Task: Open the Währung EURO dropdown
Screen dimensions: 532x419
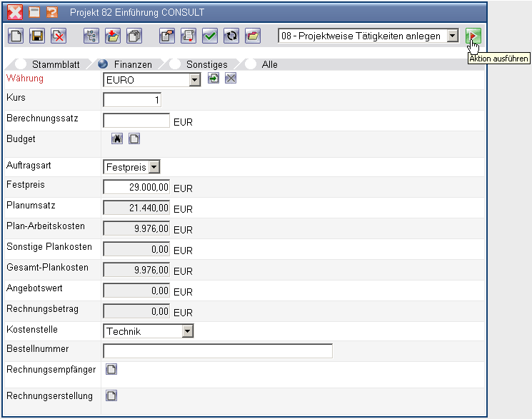Action: pyautogui.click(x=194, y=80)
